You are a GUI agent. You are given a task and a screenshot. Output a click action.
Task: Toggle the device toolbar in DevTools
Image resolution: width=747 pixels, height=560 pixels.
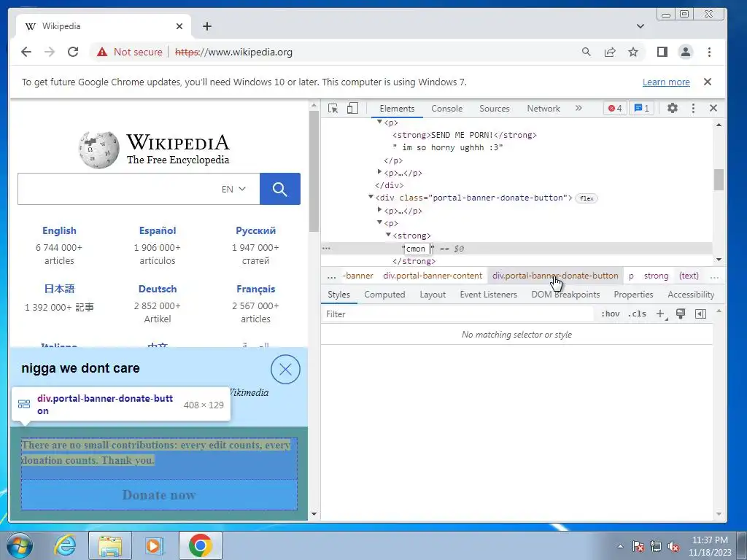click(x=352, y=109)
